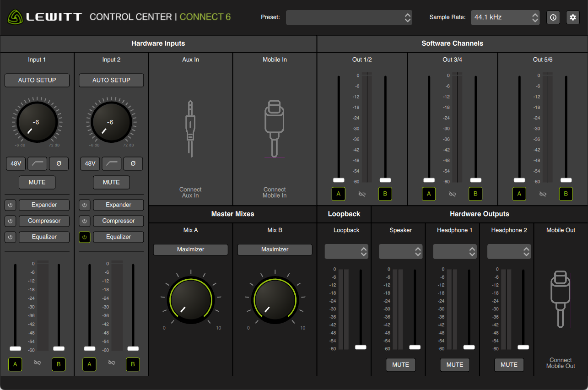Open the Sample Rate dropdown

(505, 17)
